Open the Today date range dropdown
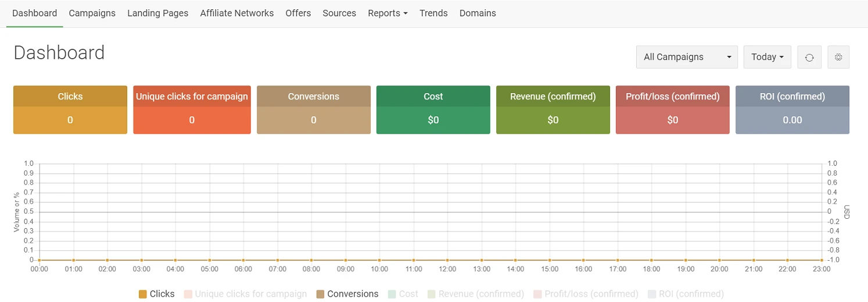Viewport: 868px width, 302px height. click(x=767, y=57)
